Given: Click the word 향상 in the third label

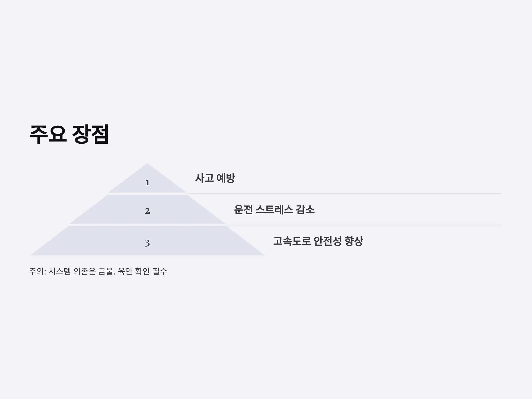Looking at the screenshot, I should [x=354, y=241].
